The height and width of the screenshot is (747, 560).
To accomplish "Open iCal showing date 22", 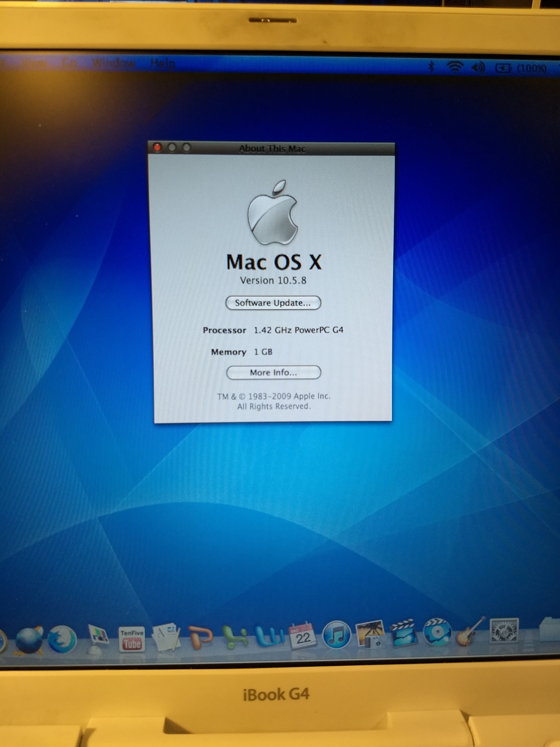I will coord(302,636).
